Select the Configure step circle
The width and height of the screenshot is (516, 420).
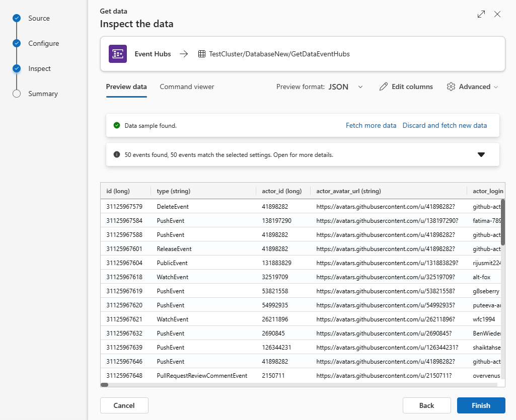tap(17, 43)
